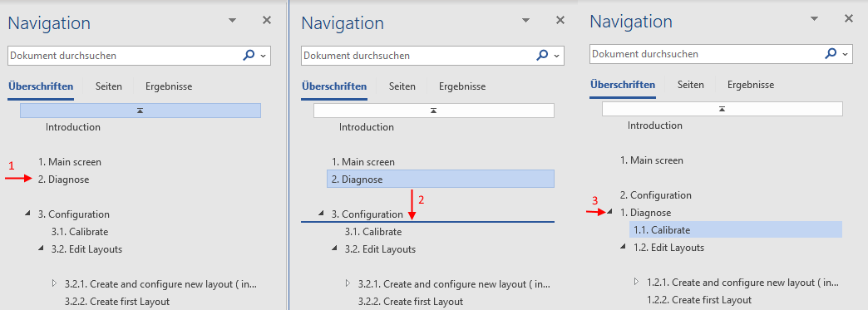
Task: Select '1. Main screen' heading in left pane
Action: 70,162
